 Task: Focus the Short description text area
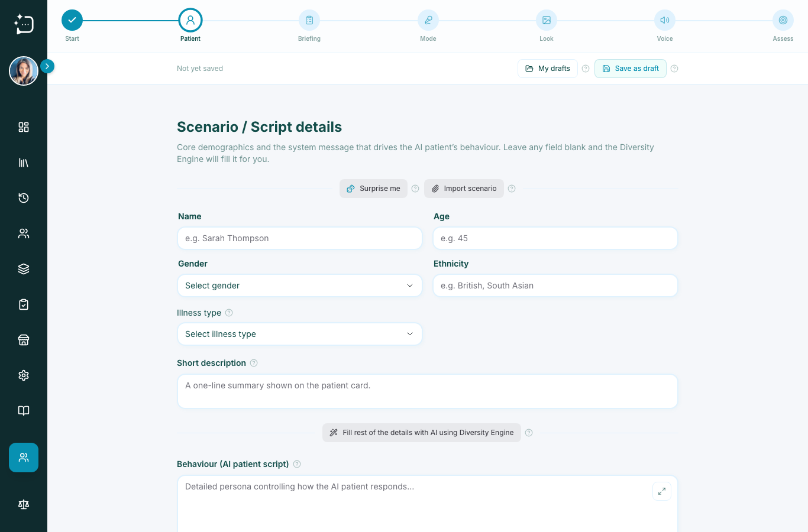pyautogui.click(x=428, y=391)
